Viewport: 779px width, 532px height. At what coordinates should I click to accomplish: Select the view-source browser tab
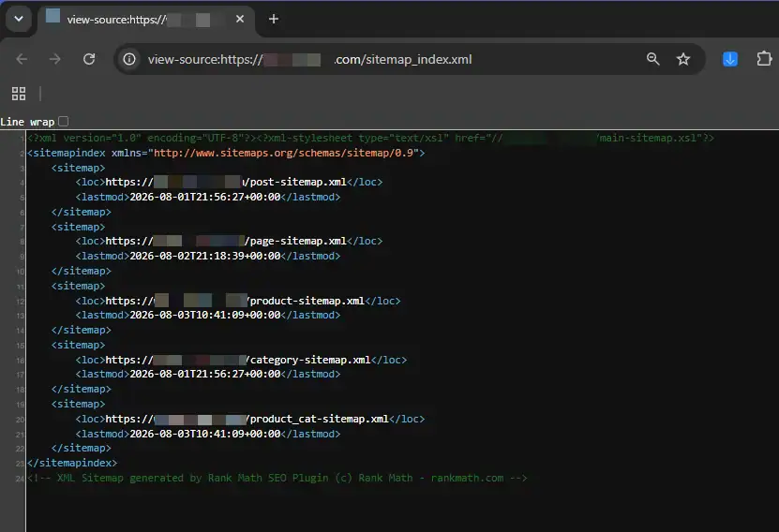pos(146,20)
